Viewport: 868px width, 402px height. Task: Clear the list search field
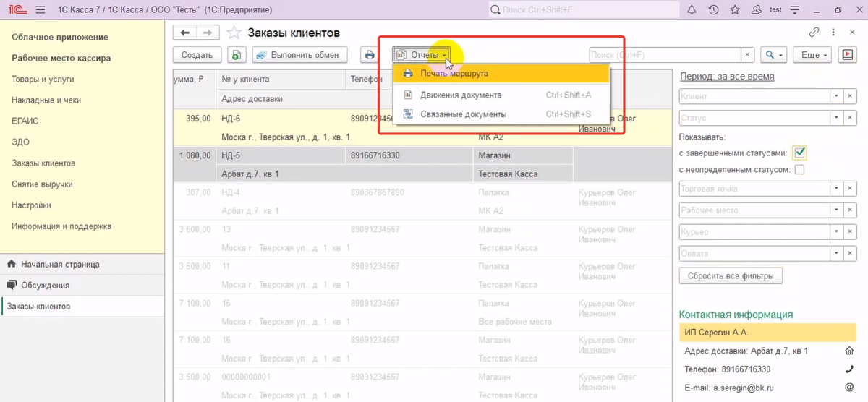pos(748,55)
